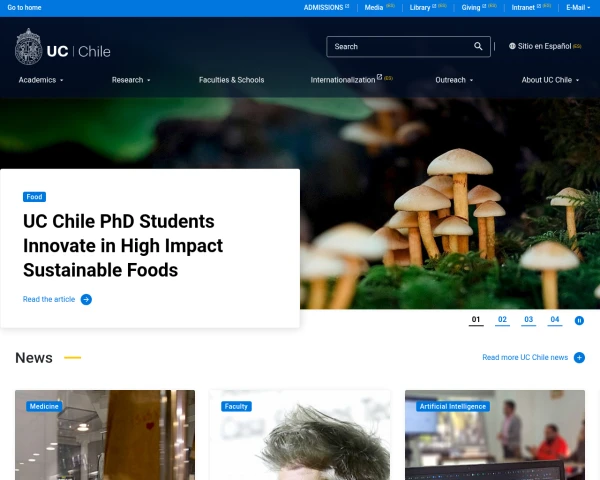Expand the About UC Chile menu
600x480 pixels.
point(550,80)
